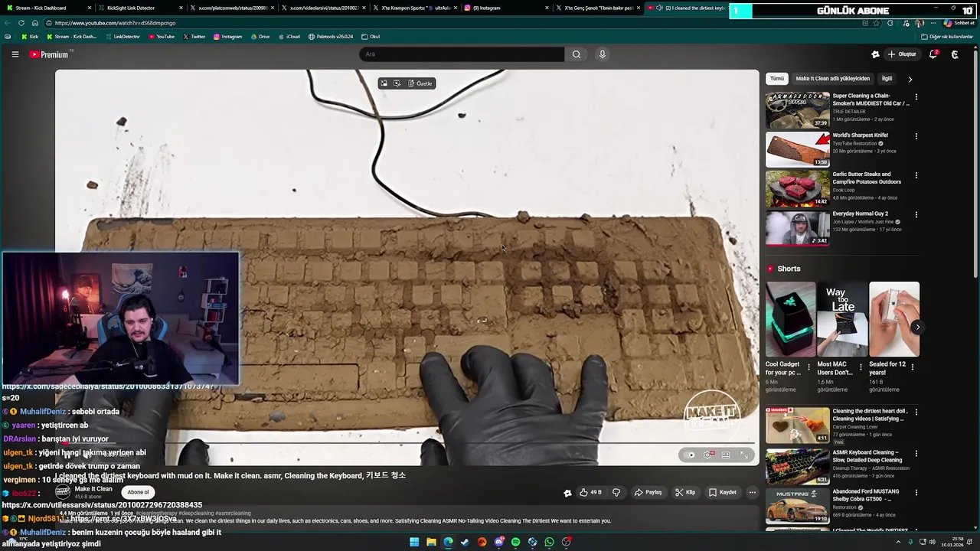The height and width of the screenshot is (551, 980).
Task: Create a clip with the Klip button
Action: [x=685, y=492]
